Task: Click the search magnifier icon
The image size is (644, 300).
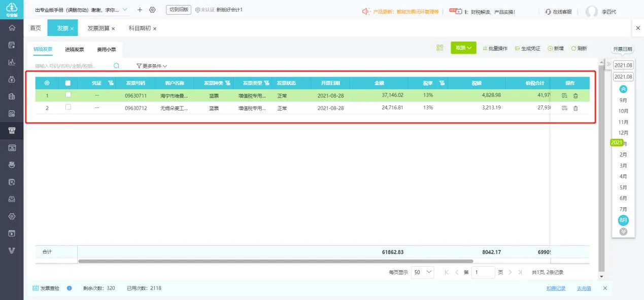Action: pos(117,66)
